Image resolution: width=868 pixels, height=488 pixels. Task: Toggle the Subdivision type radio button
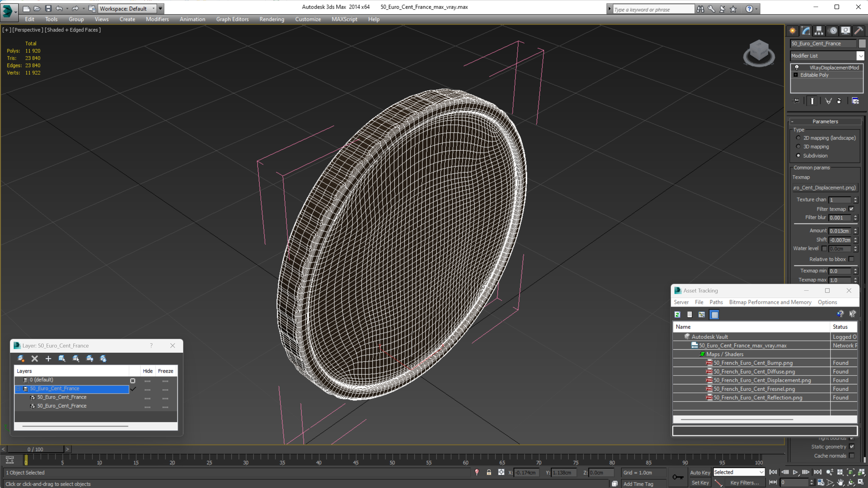(x=798, y=155)
